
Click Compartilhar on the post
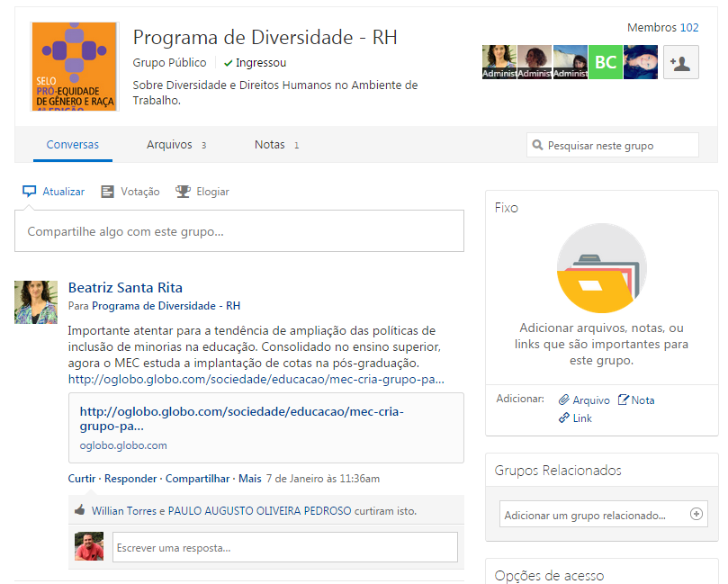[x=198, y=479]
